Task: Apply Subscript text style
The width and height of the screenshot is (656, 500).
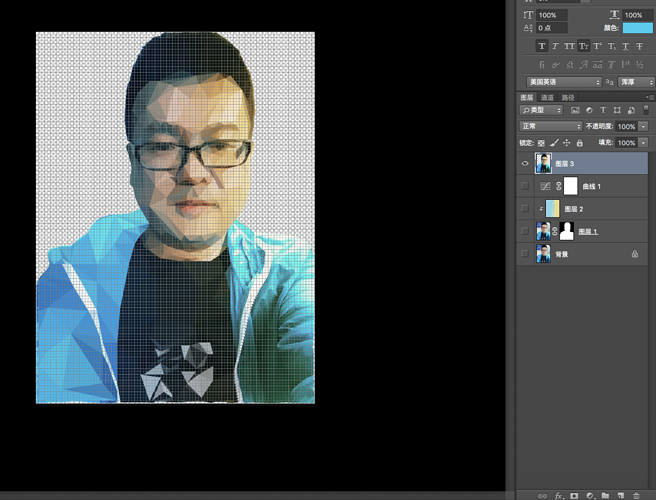Action: pos(612,46)
